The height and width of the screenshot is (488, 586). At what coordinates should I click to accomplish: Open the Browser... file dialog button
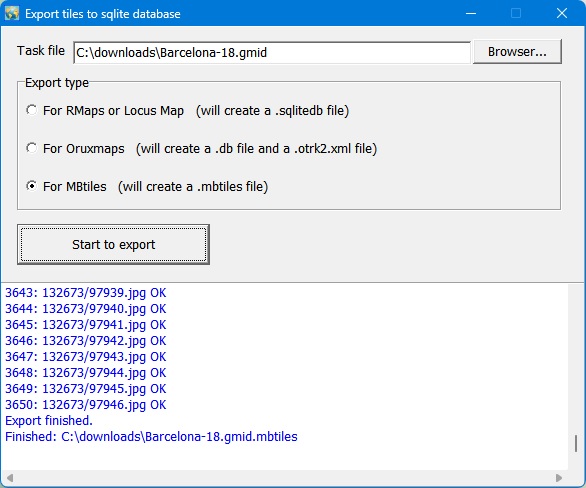(x=517, y=52)
